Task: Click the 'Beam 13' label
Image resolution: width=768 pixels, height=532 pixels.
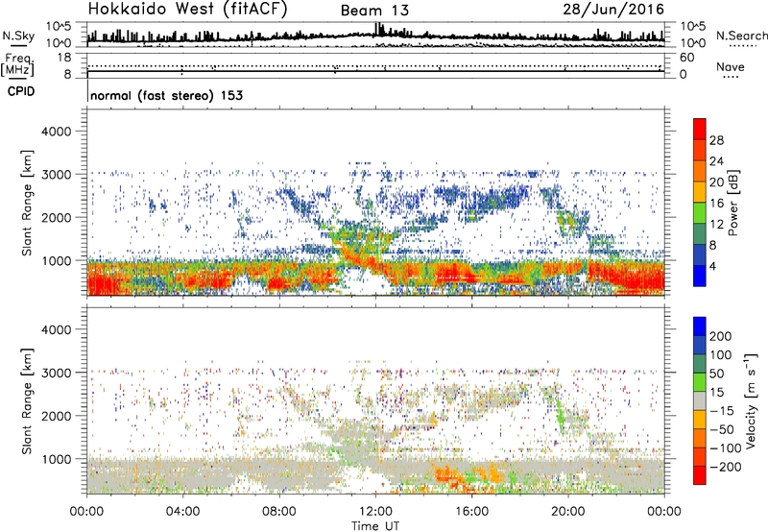Action: tap(374, 11)
